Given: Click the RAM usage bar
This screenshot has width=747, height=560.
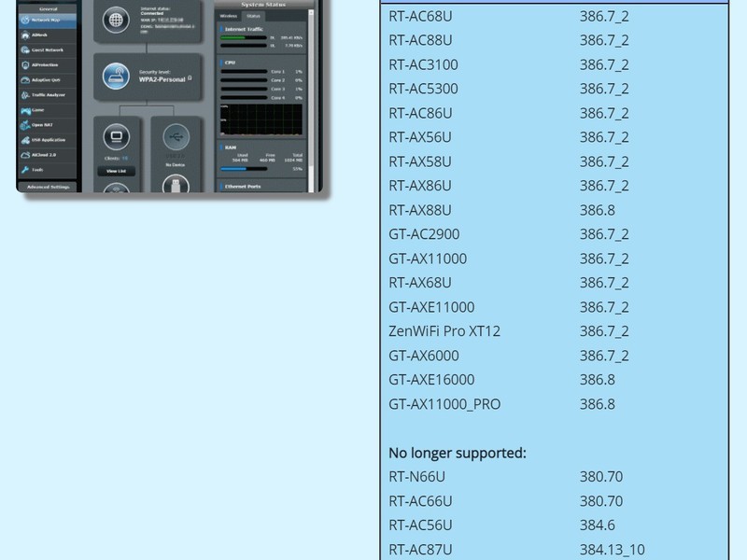Looking at the screenshot, I should [x=244, y=169].
